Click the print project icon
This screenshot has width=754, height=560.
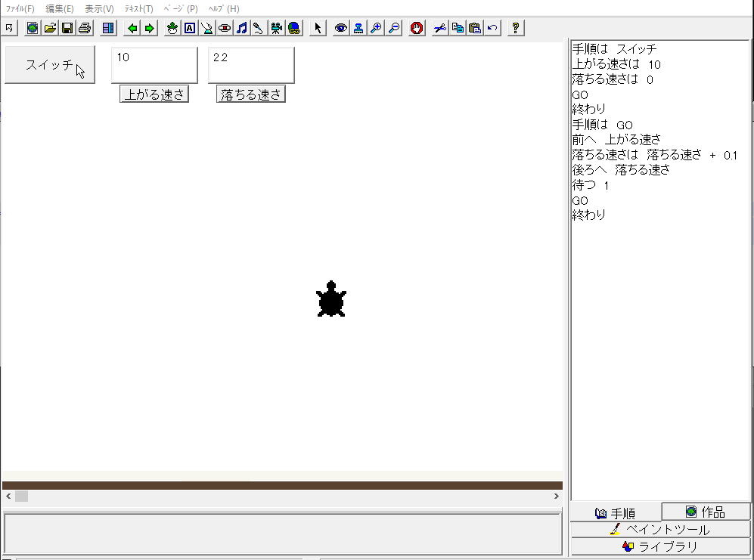point(85,28)
